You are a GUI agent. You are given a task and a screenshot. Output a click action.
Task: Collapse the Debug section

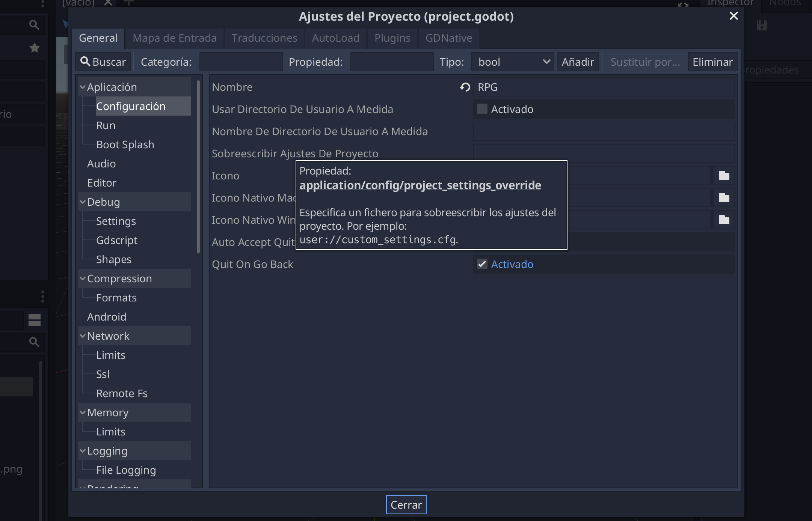pyautogui.click(x=83, y=202)
